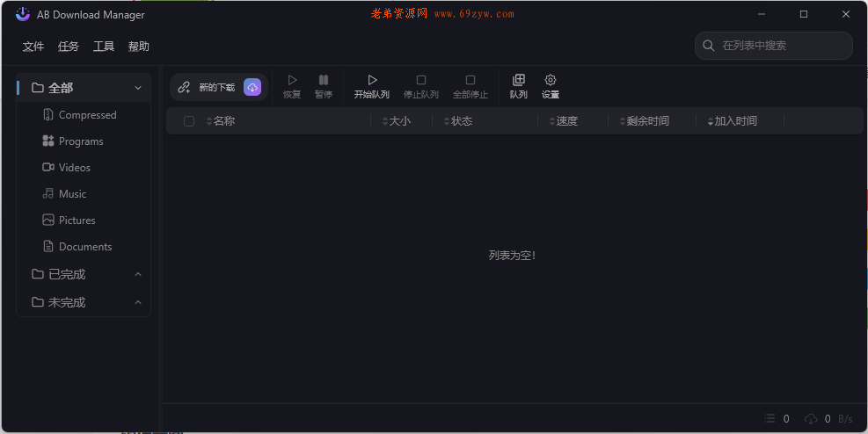Viewport: 868px width, 434px height.
Task: Click the 新的下载 button
Action: tap(219, 87)
